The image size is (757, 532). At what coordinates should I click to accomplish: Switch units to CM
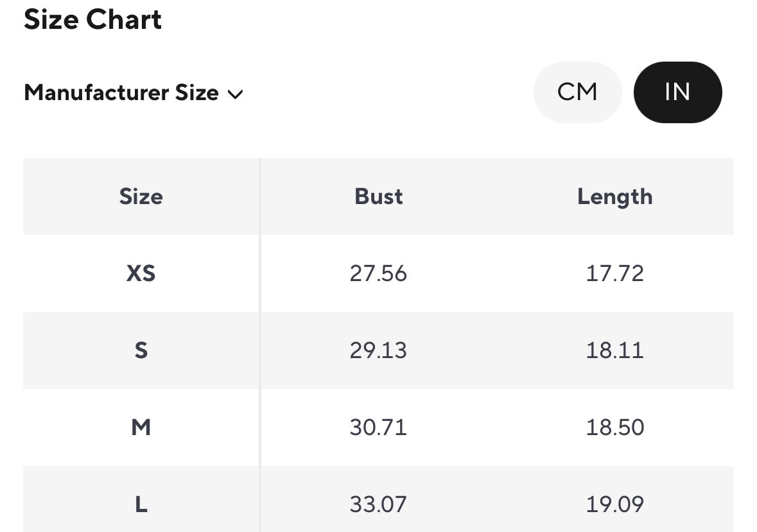577,92
